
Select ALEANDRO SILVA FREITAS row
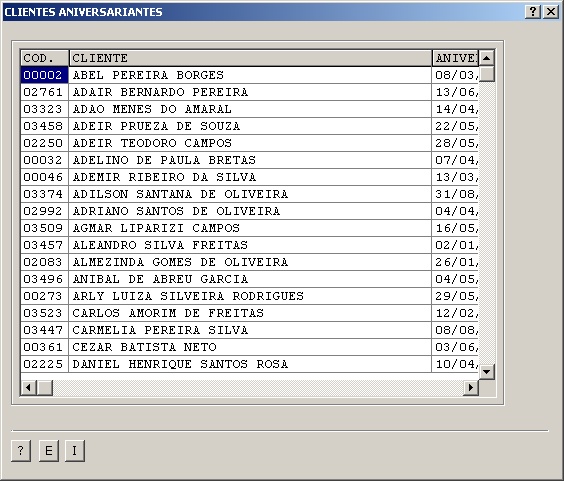coord(250,245)
